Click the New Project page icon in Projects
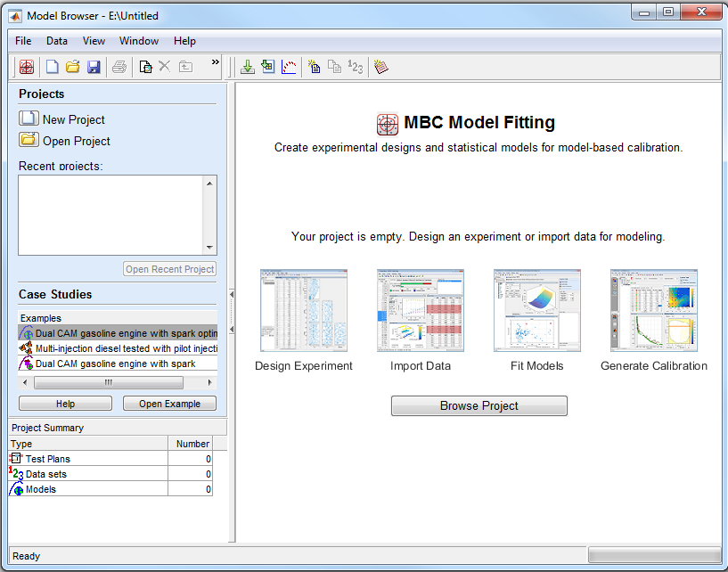Screen dimensions: 728x572 [x=29, y=118]
